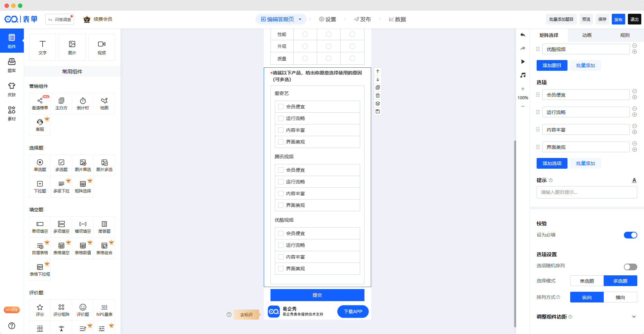Go to the 设置 step
The image size is (644, 334).
tap(328, 19)
